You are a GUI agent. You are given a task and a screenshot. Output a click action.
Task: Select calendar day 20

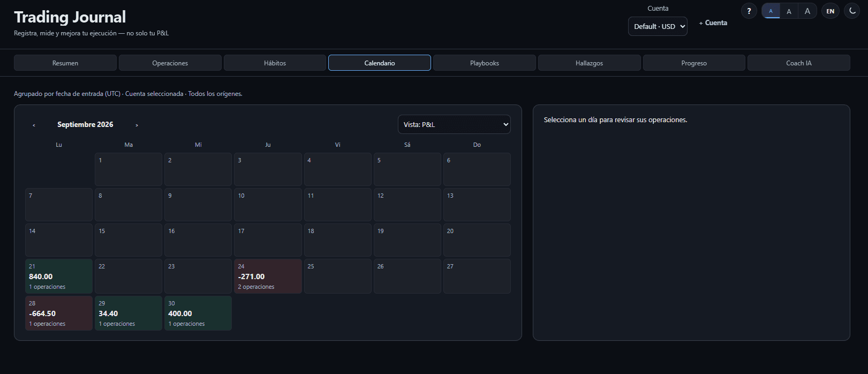click(477, 240)
